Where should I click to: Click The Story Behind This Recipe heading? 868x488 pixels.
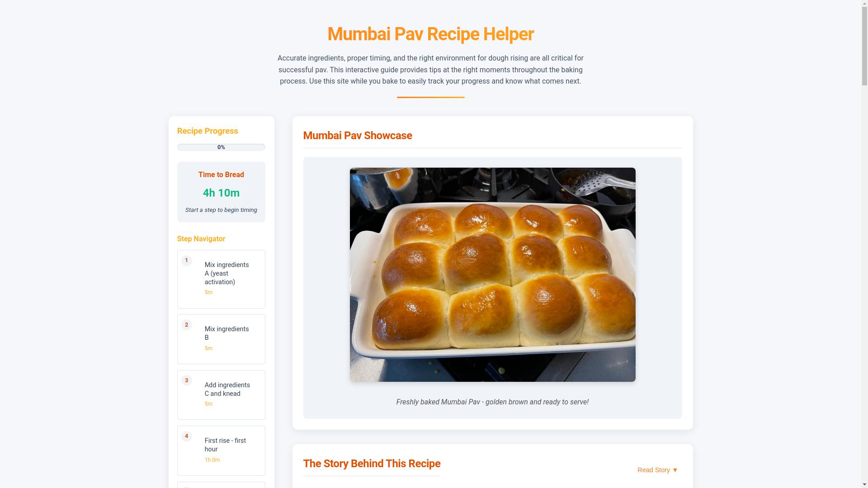coord(372,464)
